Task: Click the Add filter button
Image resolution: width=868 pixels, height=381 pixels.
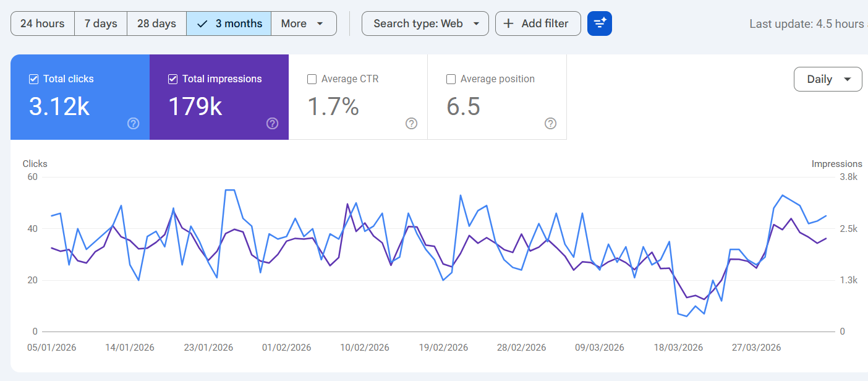Action: (x=538, y=24)
